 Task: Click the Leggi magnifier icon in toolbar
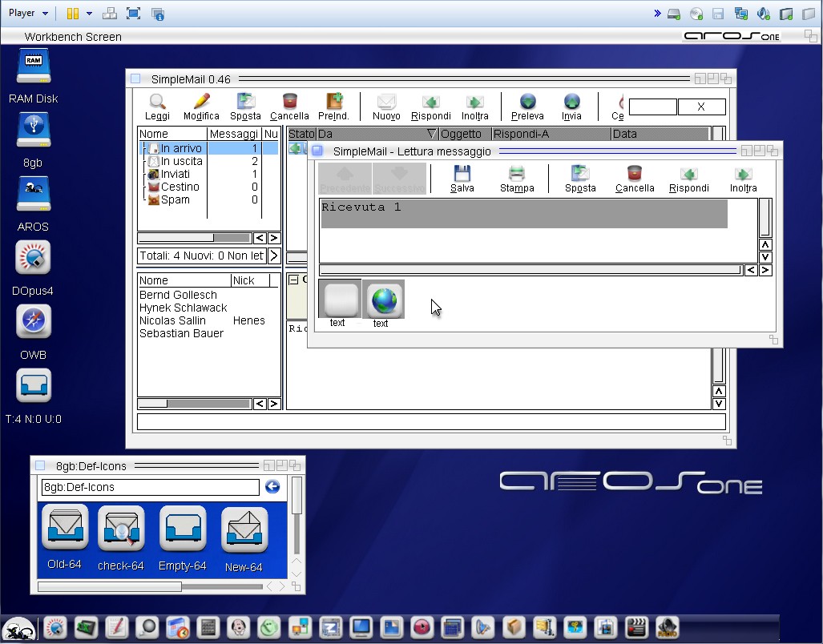(158, 103)
